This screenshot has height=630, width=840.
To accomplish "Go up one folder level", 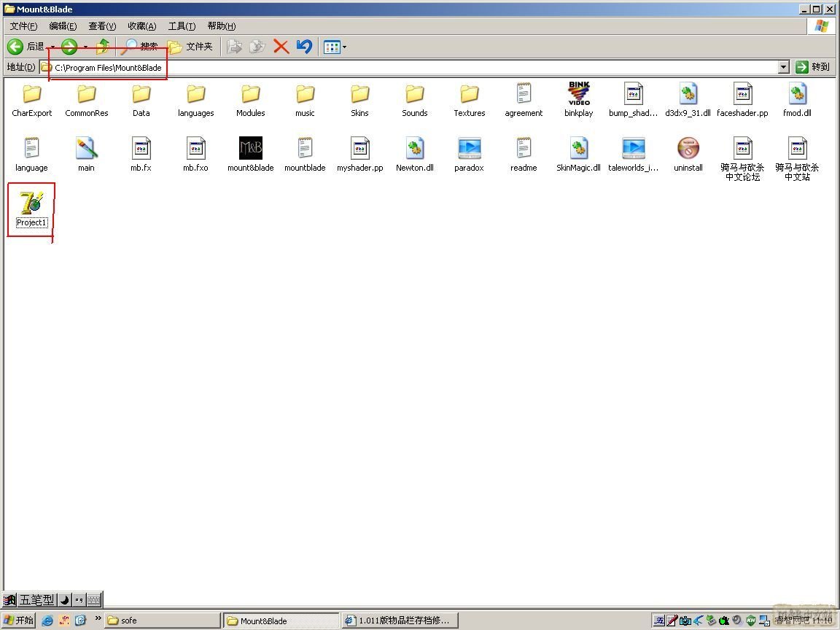I will [x=103, y=47].
